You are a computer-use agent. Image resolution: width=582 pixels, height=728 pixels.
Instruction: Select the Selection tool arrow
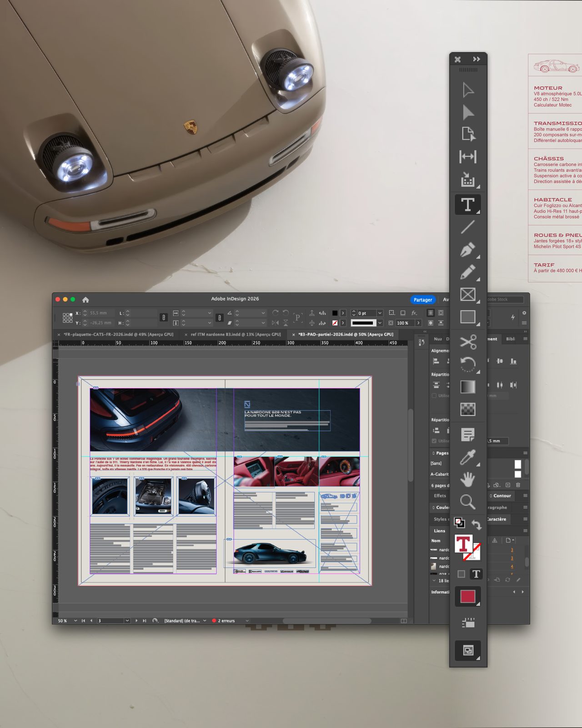[x=468, y=90]
